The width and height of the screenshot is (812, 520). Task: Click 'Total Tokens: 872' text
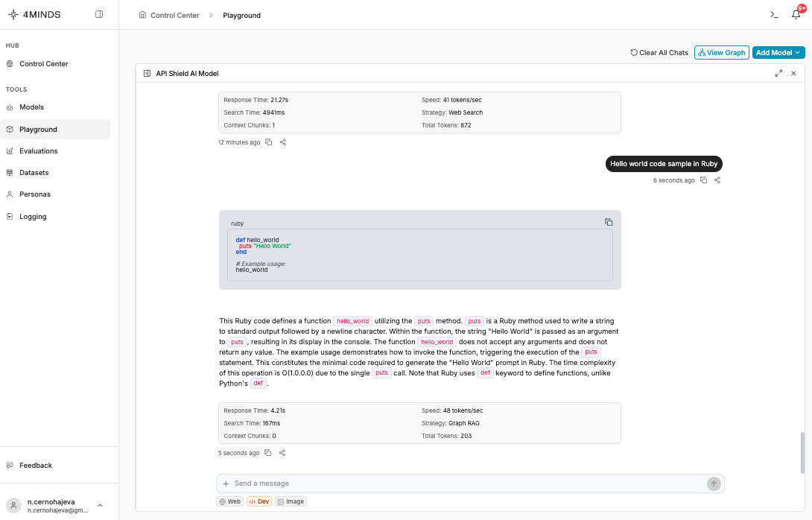(446, 125)
